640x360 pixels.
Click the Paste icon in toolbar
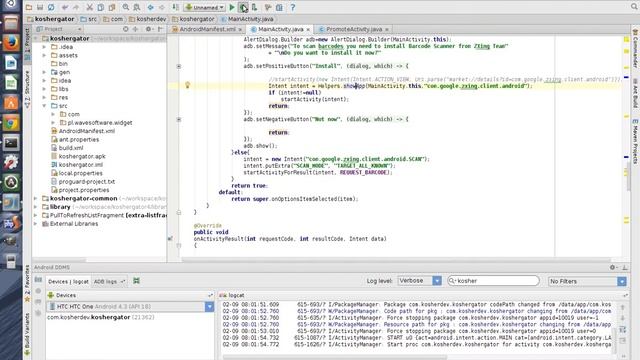[112, 7]
